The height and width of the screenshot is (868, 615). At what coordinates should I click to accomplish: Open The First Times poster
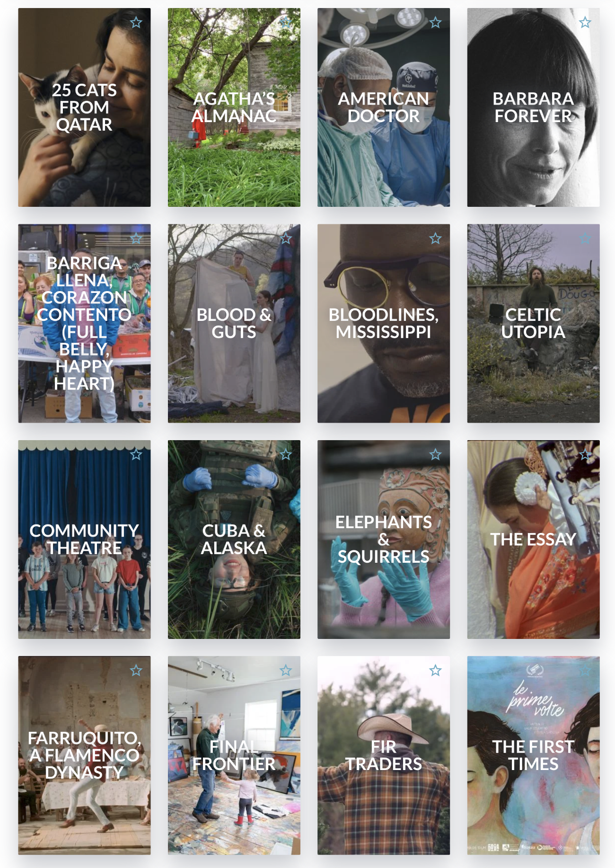coord(533,755)
